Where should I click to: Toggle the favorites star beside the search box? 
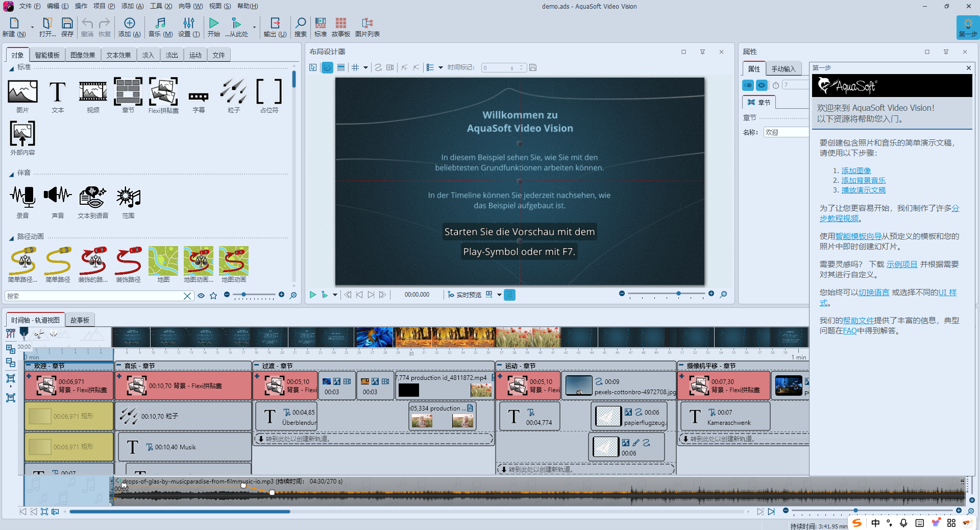pyautogui.click(x=213, y=296)
